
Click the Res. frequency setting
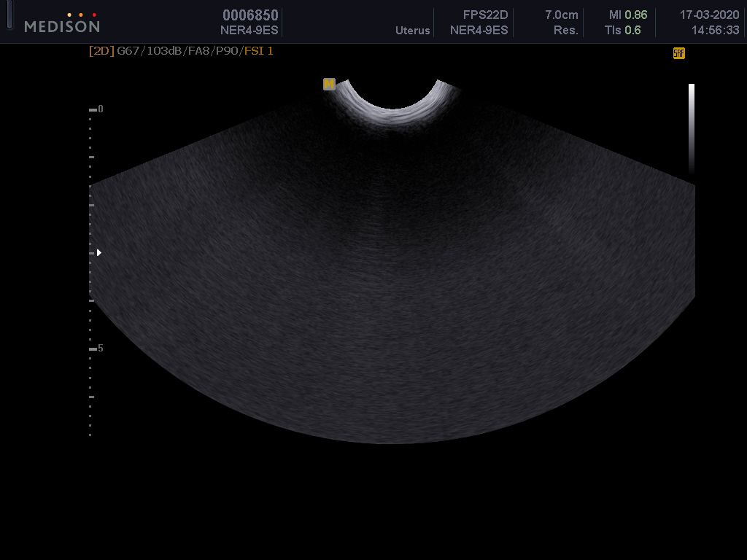[565, 31]
